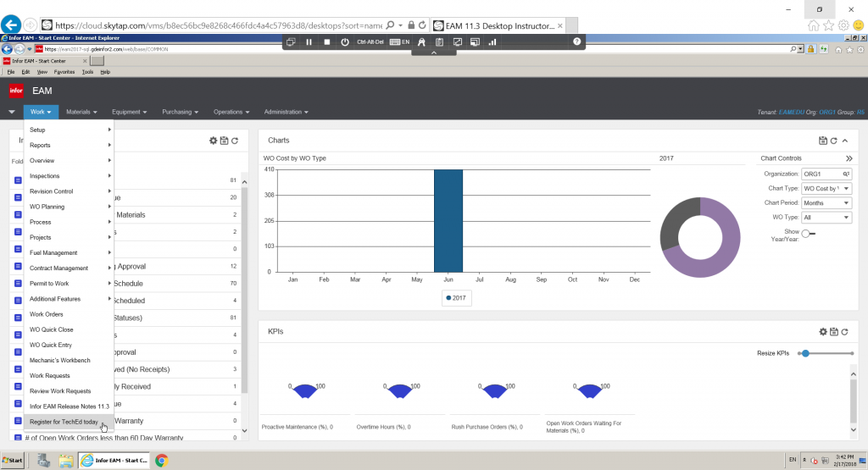
Task: Open the Purchasing menu
Action: point(180,112)
